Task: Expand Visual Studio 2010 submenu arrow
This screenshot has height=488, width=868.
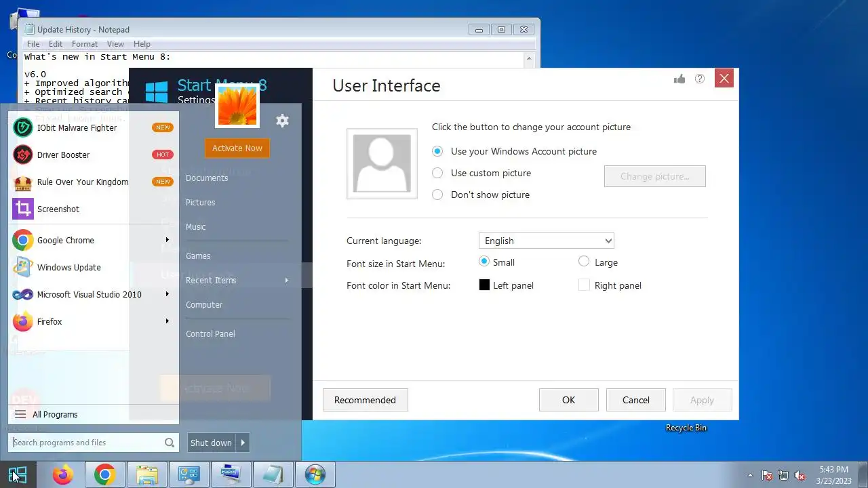Action: click(167, 294)
